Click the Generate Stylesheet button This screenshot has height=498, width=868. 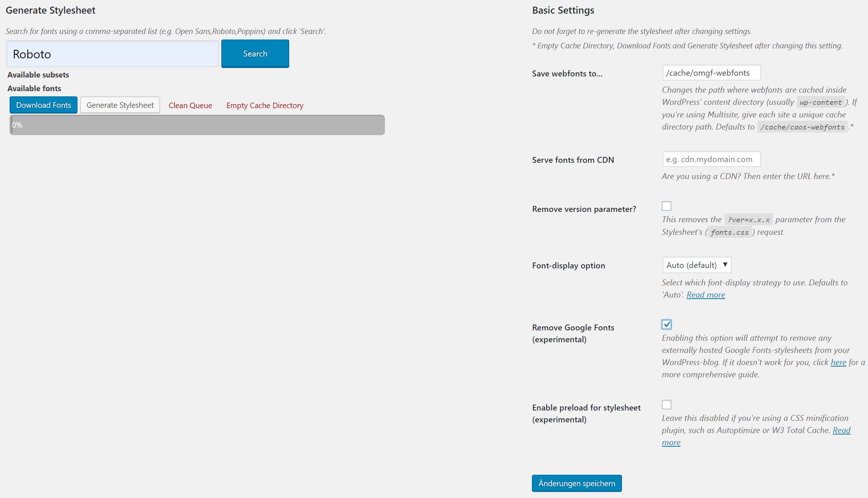[120, 105]
